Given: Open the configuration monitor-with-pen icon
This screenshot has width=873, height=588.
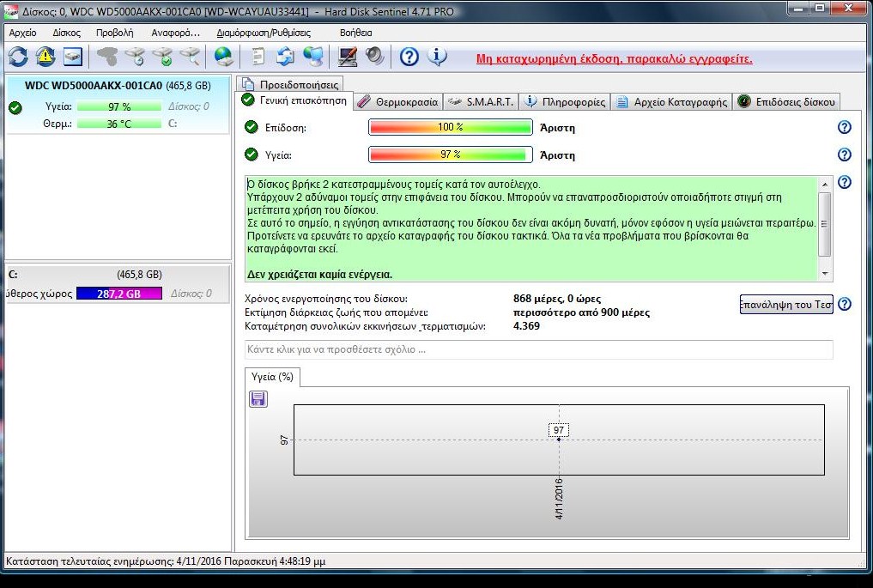Looking at the screenshot, I should 348,57.
